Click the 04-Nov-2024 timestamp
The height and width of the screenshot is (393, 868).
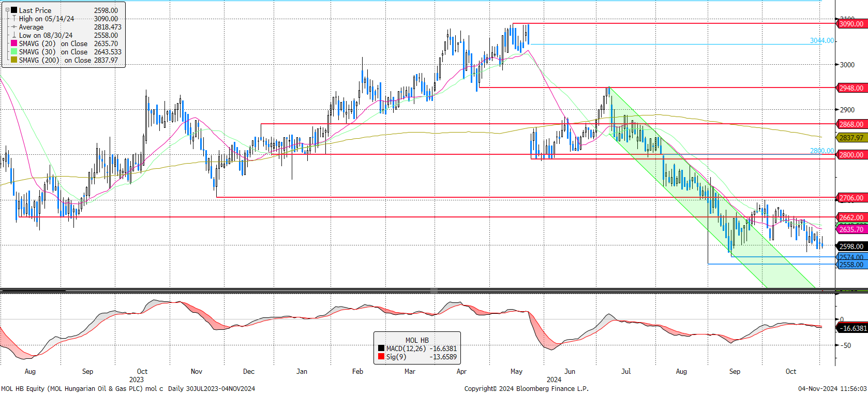click(x=832, y=388)
